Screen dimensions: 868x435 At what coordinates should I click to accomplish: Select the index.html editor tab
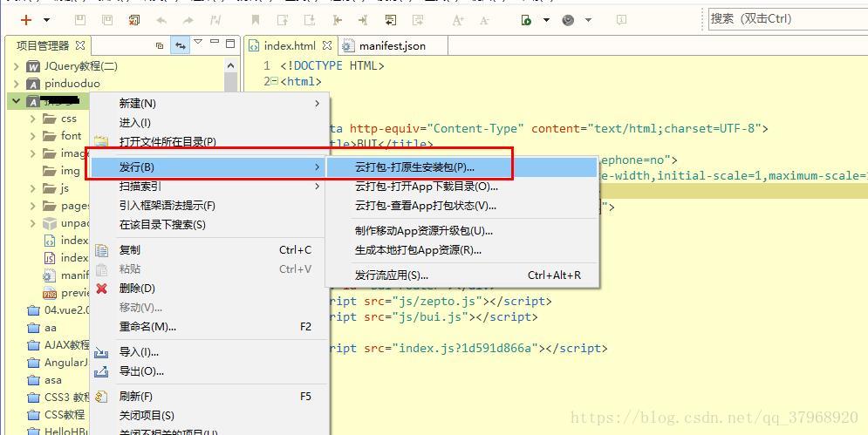pyautogui.click(x=290, y=46)
